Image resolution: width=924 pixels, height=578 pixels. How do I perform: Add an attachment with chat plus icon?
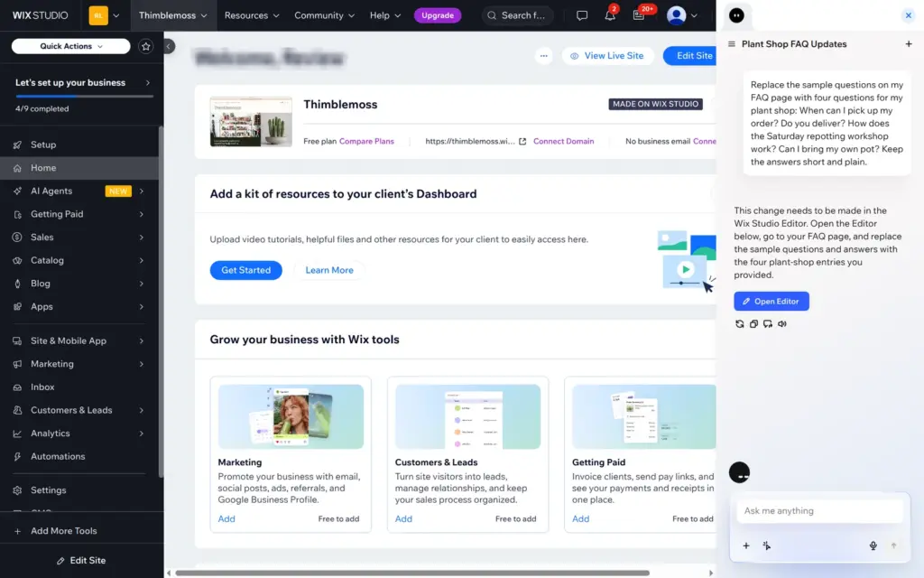coord(746,545)
